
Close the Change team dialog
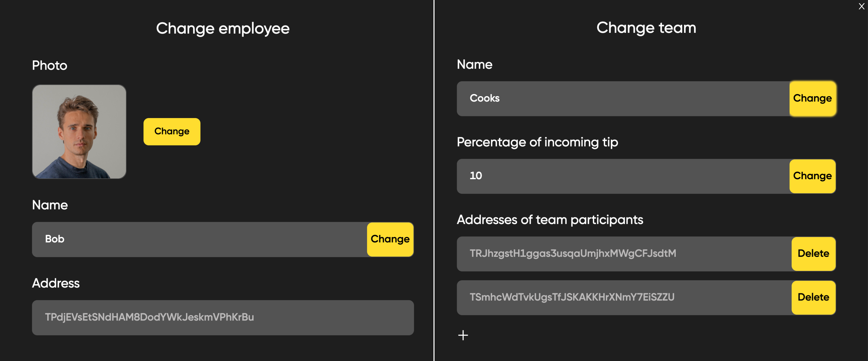point(861,6)
